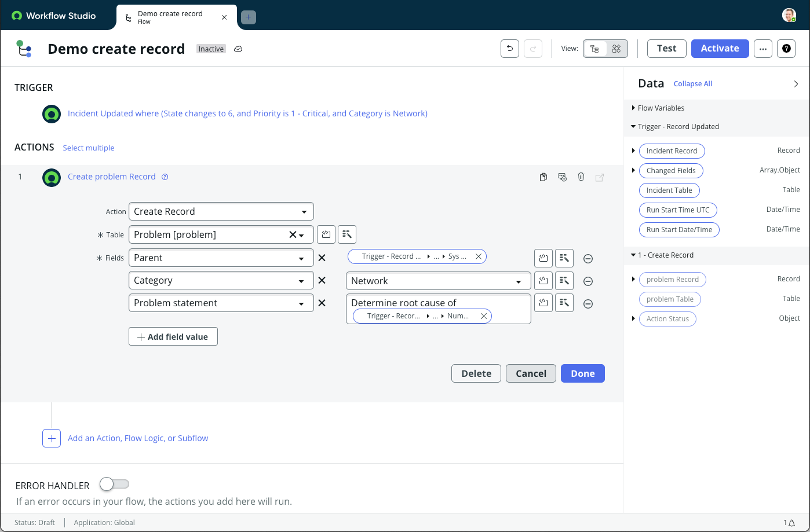Click the info icon beside Create problem Record
Viewport: 810px width, 532px height.
[165, 177]
